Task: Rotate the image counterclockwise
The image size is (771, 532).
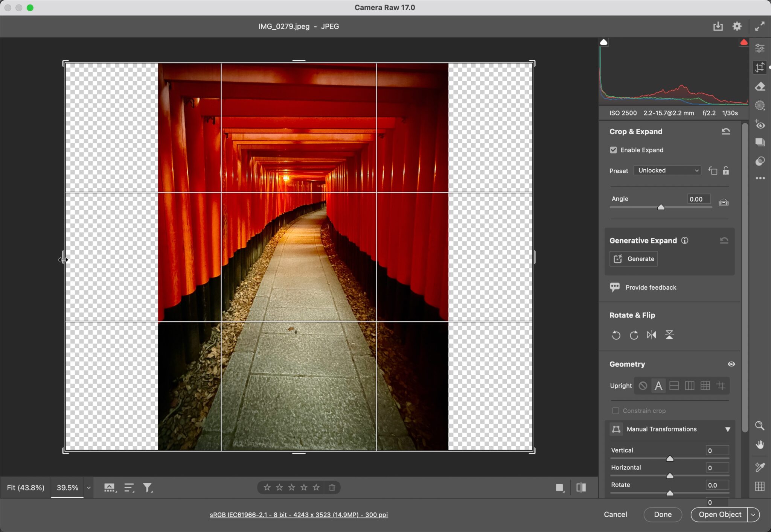Action: click(616, 335)
